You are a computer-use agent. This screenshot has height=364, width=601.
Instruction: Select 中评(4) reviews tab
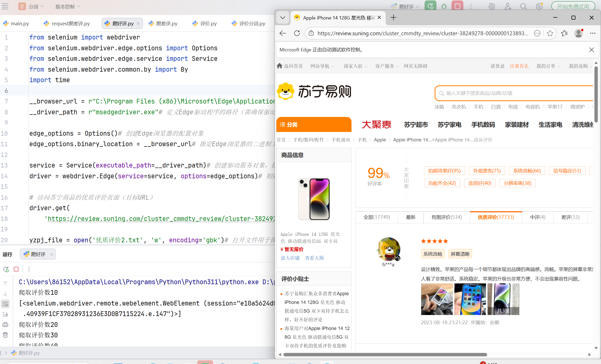[x=538, y=217]
